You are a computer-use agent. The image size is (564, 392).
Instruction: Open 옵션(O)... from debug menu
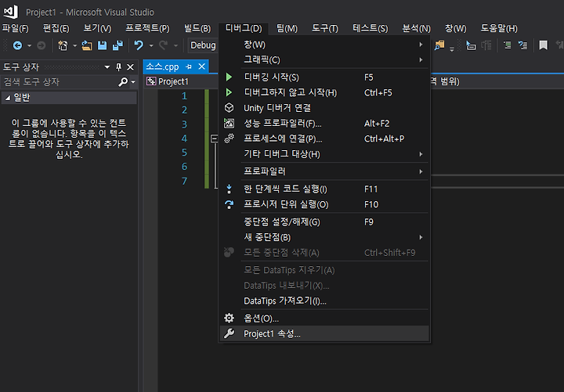click(324, 318)
